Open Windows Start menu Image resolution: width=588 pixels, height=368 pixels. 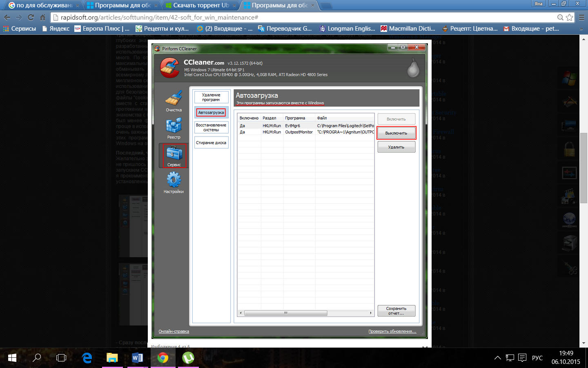tap(12, 358)
